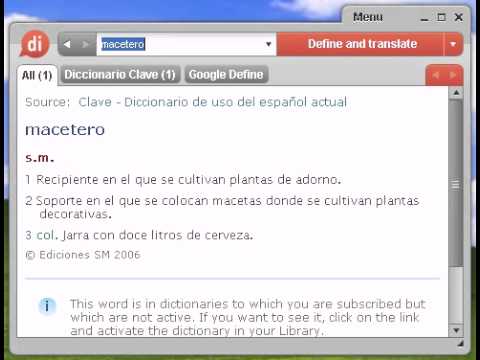
Task: Switch to the Google Define tab
Action: (226, 74)
